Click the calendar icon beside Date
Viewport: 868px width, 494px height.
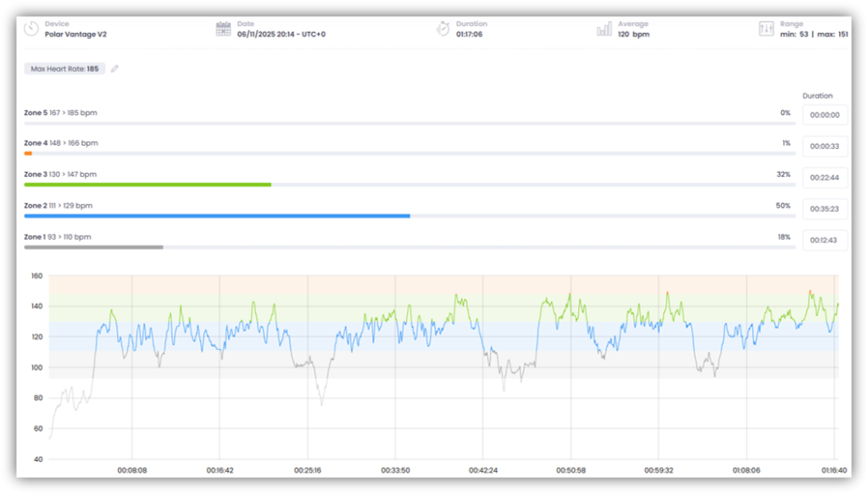pyautogui.click(x=223, y=29)
